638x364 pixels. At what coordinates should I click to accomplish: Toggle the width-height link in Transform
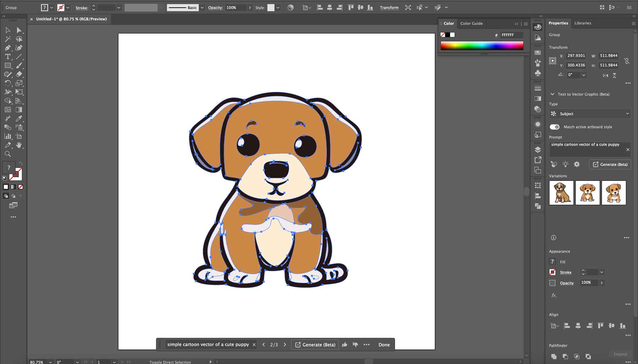click(627, 60)
